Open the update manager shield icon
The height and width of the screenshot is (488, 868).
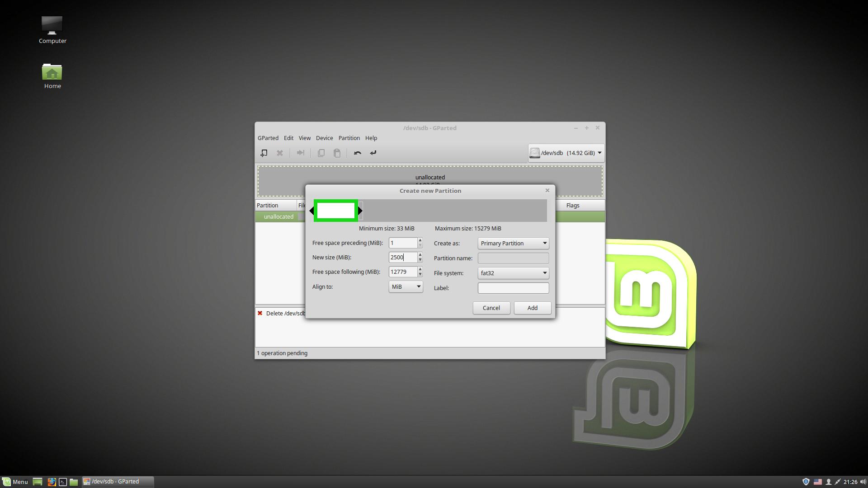806,482
